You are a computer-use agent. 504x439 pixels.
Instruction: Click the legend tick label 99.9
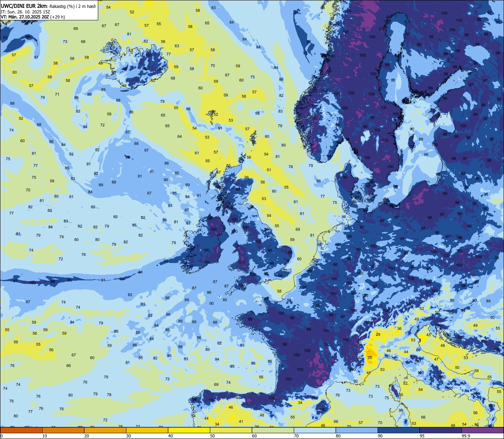pyautogui.click(x=466, y=435)
